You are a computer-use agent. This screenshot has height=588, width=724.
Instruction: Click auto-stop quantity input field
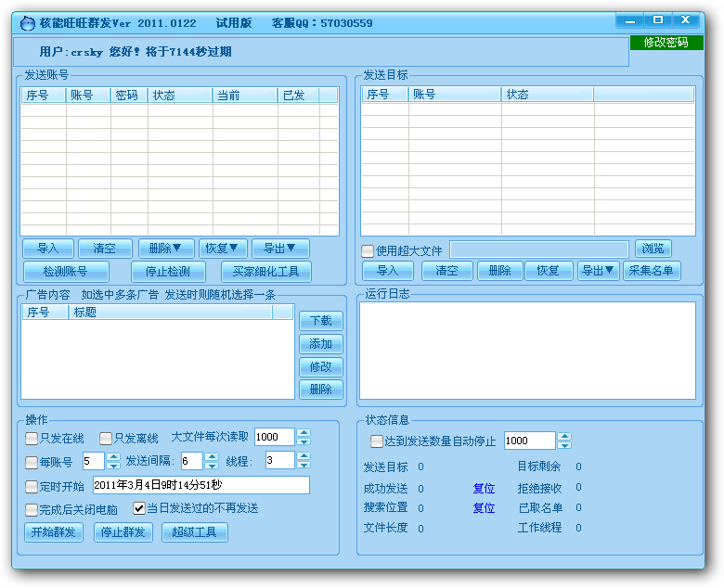530,441
